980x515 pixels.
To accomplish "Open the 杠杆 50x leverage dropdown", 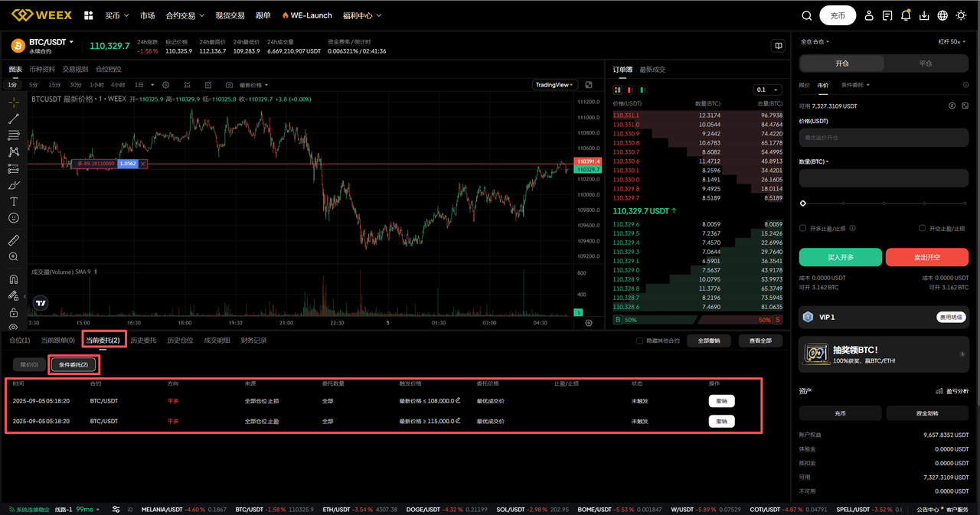I will click(953, 42).
